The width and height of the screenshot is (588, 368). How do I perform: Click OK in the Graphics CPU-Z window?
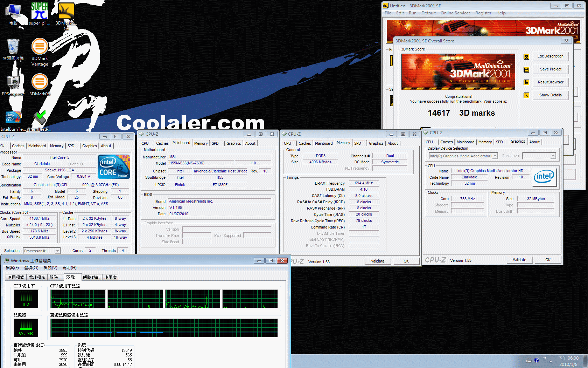tap(548, 260)
